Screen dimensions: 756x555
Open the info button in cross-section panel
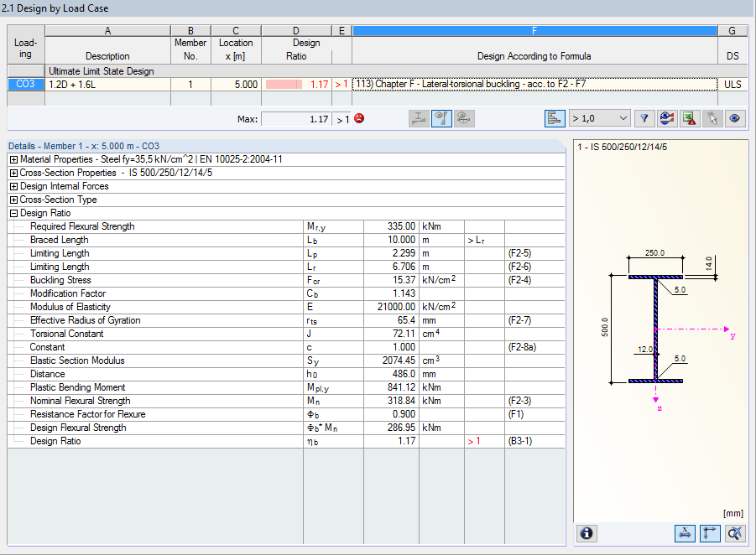tap(587, 533)
